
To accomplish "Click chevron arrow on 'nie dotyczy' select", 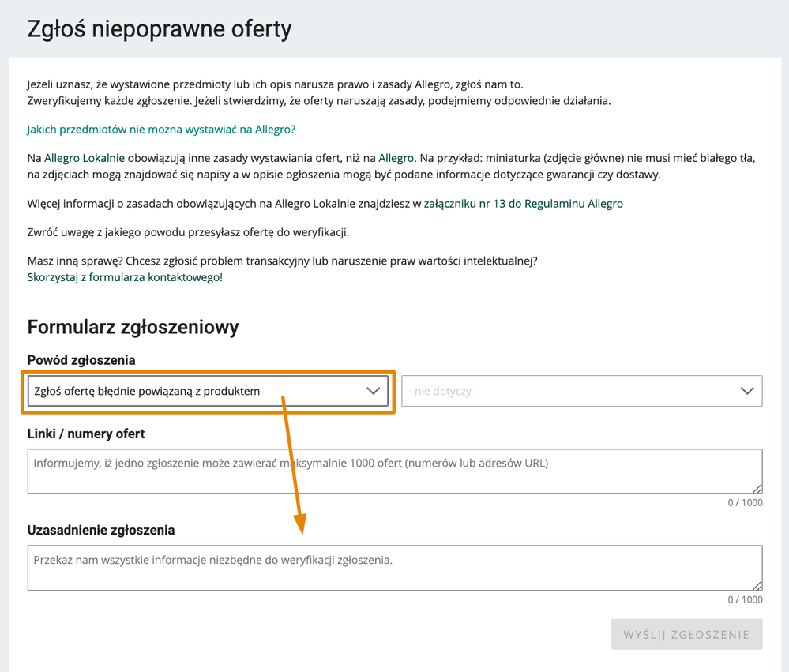I will coord(747,391).
